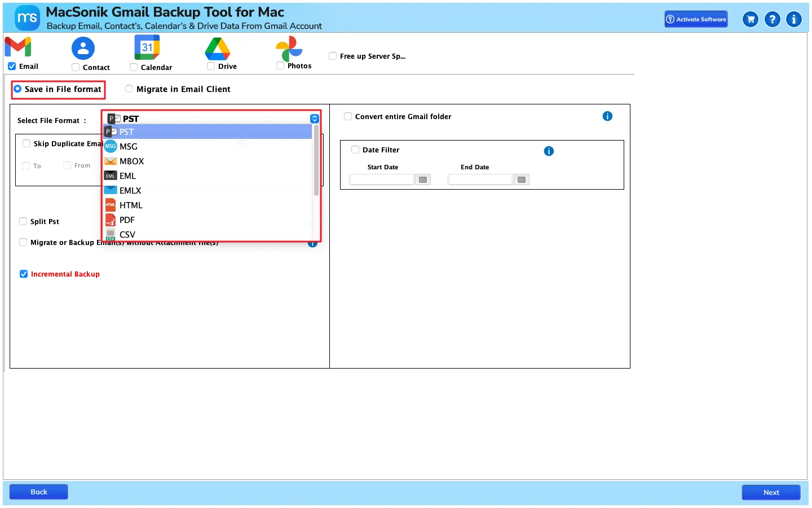Click the Activate Software button
The width and height of the screenshot is (812, 508).
click(x=696, y=19)
